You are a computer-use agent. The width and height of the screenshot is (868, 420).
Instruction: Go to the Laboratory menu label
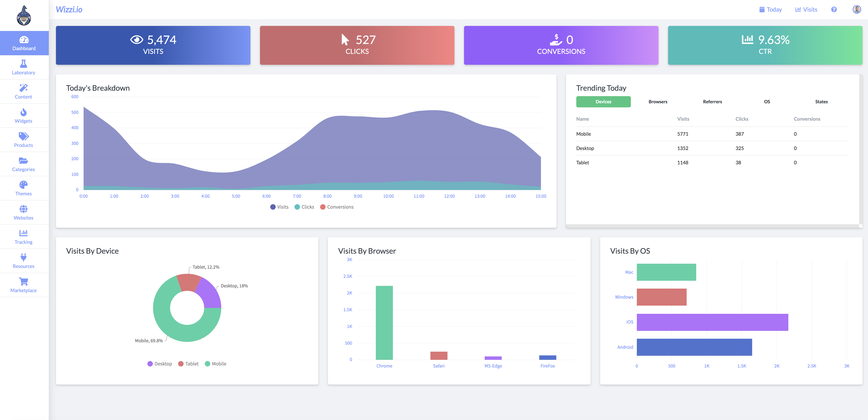point(24,73)
